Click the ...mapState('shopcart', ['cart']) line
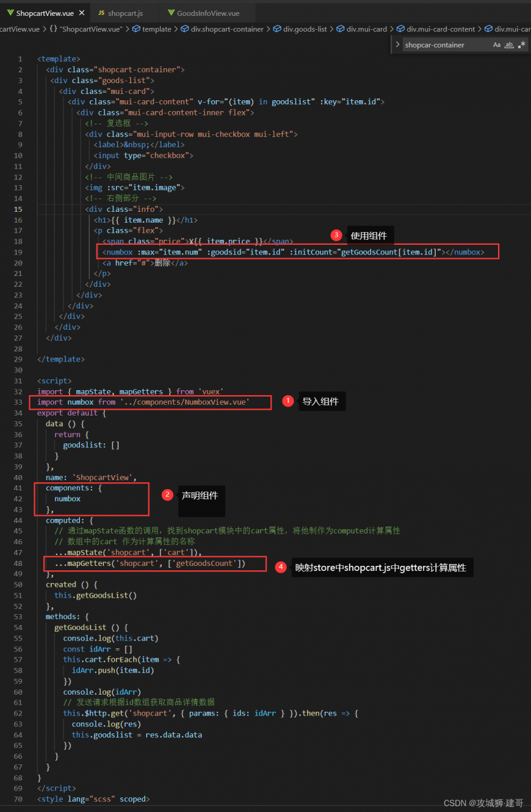This screenshot has height=812, width=531. tap(128, 553)
